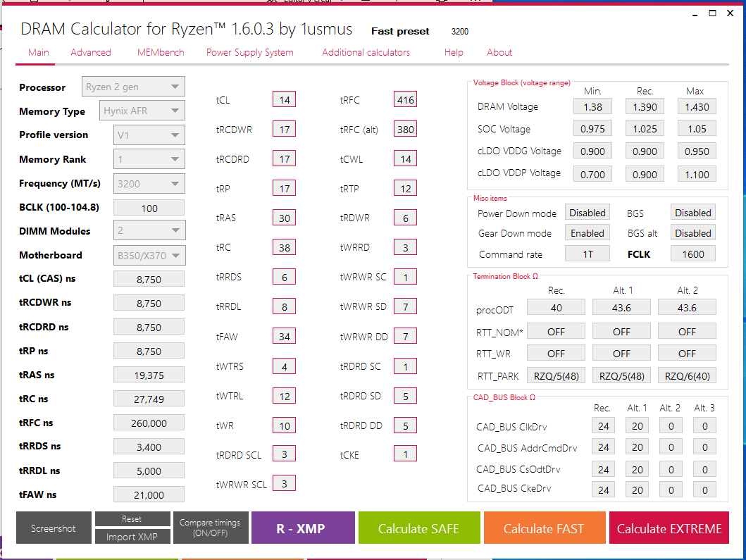Click the Calculate SAFE button
The width and height of the screenshot is (746, 560).
click(418, 528)
